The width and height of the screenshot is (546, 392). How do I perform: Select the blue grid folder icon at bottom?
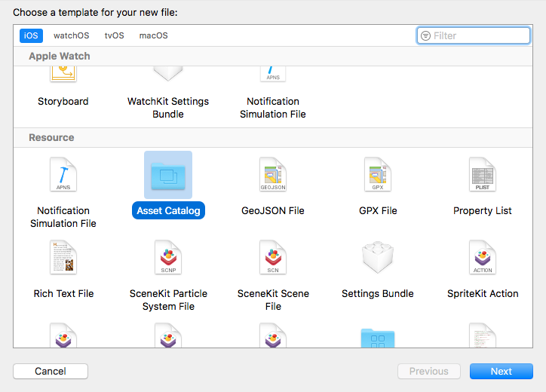[378, 338]
